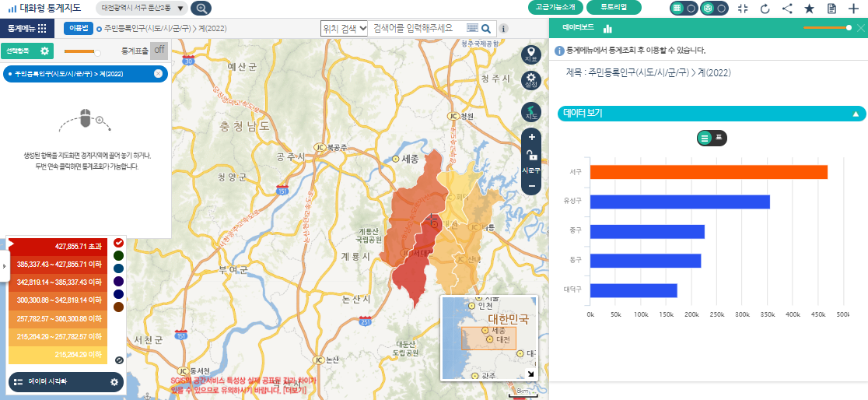The image size is (868, 400).
Task: Toggle the chart/table (표) view switch
Action: [712, 138]
